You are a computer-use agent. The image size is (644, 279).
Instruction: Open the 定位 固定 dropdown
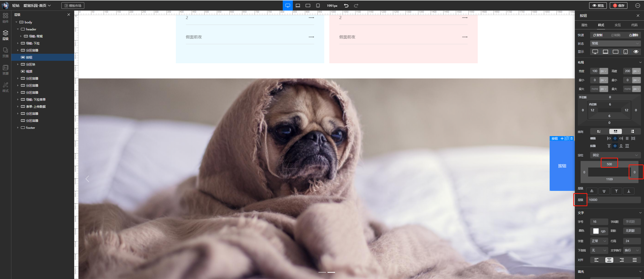click(615, 155)
